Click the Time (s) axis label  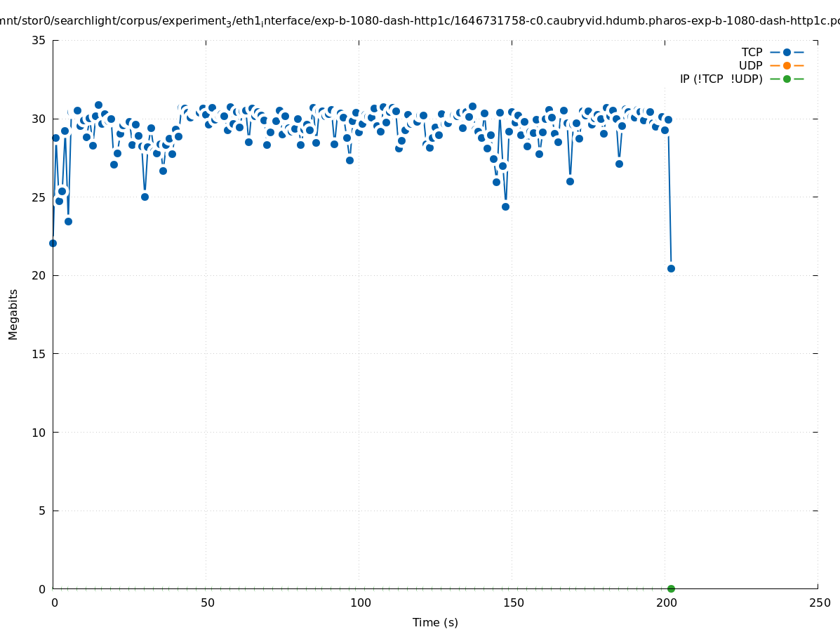435,622
